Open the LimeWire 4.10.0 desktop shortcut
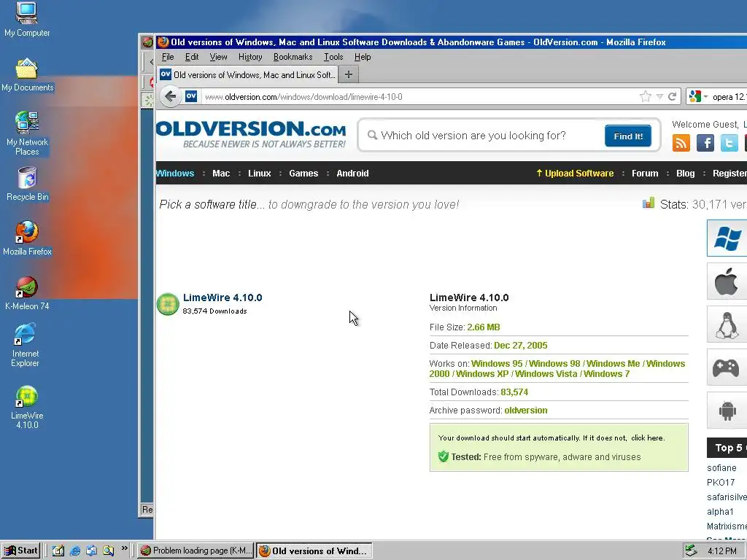The image size is (747, 560). 27,408
